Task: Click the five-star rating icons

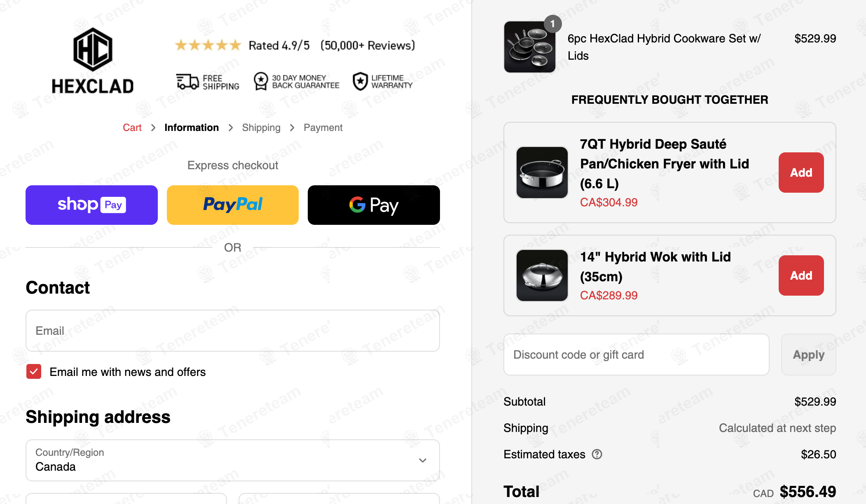Action: tap(208, 45)
